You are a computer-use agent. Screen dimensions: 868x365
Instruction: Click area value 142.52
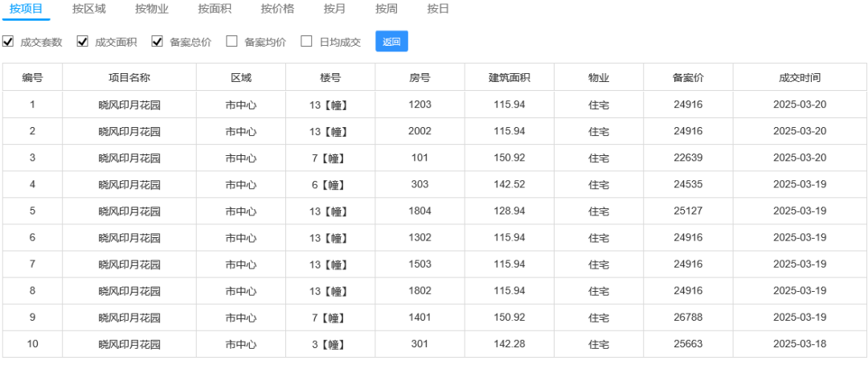510,184
